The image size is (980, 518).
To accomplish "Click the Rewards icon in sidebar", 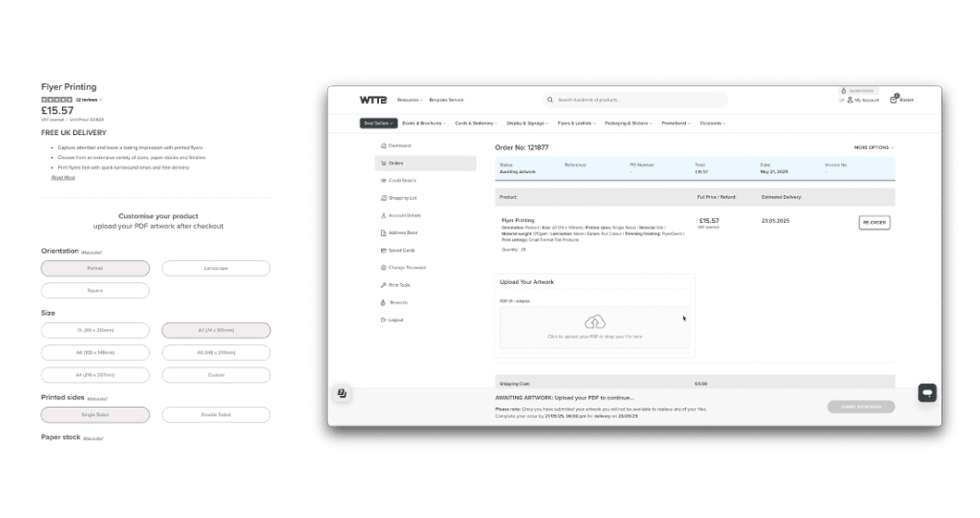I will (x=383, y=302).
